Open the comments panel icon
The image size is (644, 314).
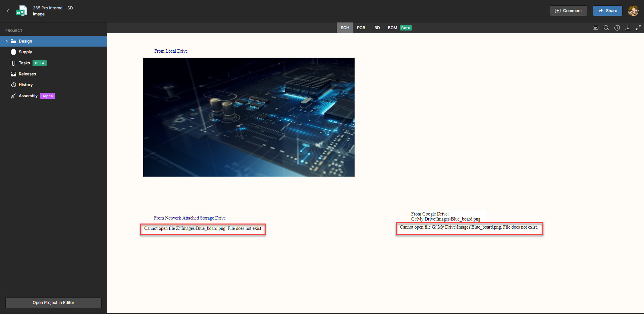point(595,28)
